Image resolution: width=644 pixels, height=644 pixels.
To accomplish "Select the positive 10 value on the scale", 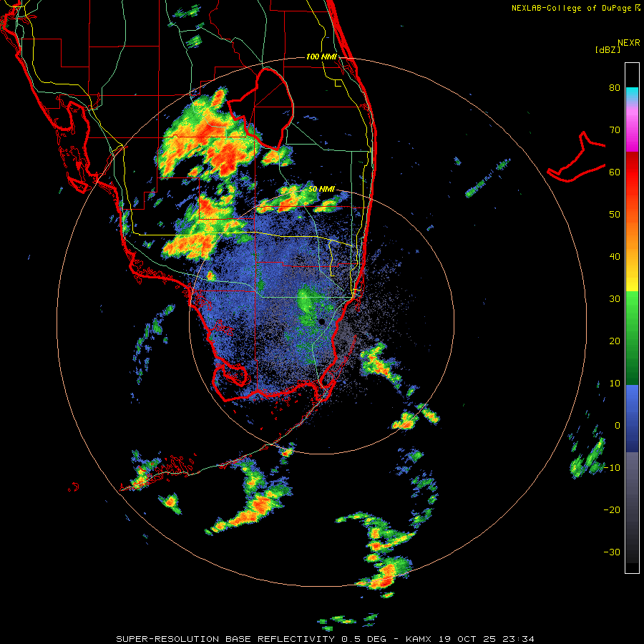I will [615, 384].
